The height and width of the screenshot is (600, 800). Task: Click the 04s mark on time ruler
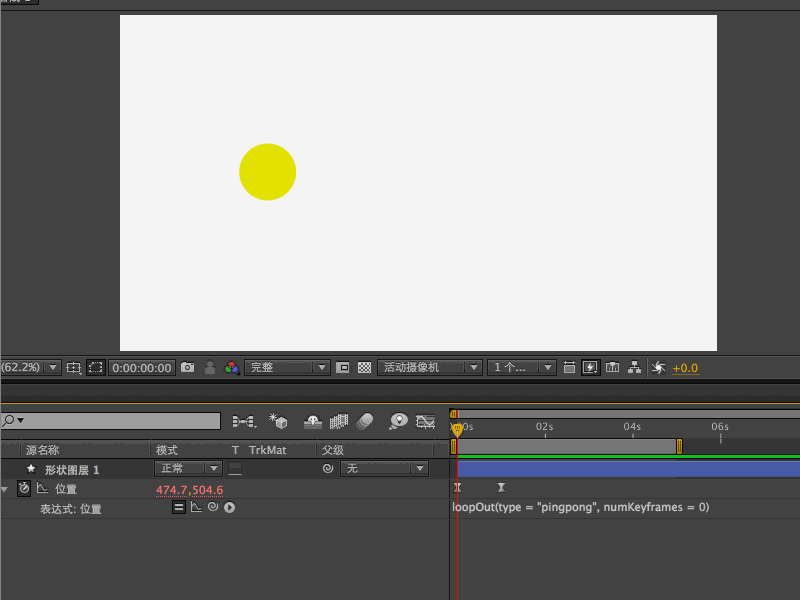tap(632, 427)
